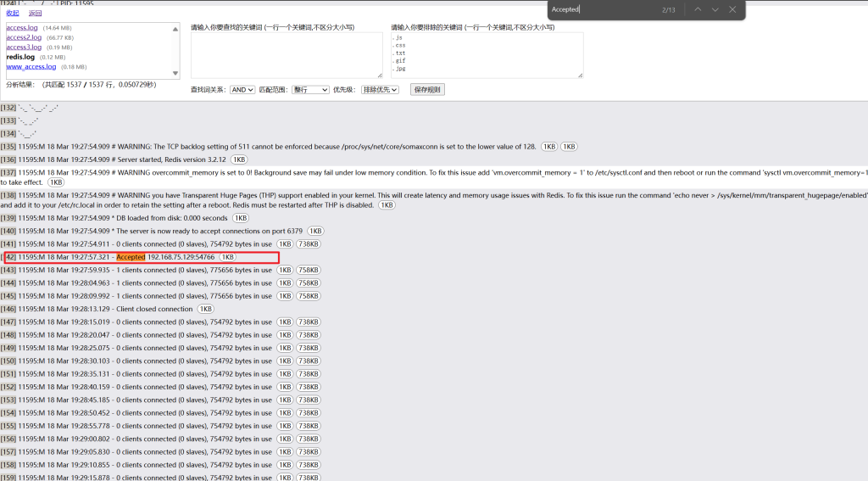Open the access.log file link

[20, 28]
